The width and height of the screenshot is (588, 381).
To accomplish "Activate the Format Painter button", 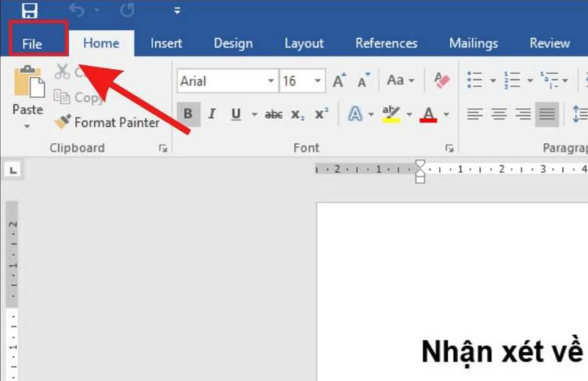I will coord(107,122).
